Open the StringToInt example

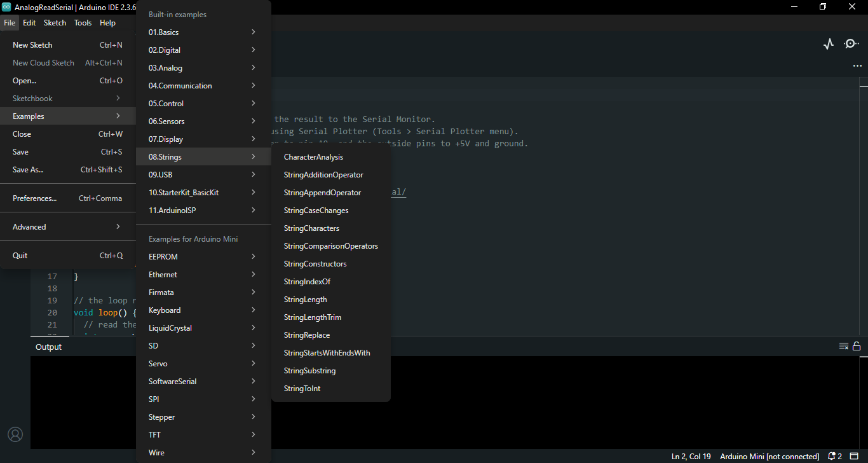pyautogui.click(x=302, y=389)
